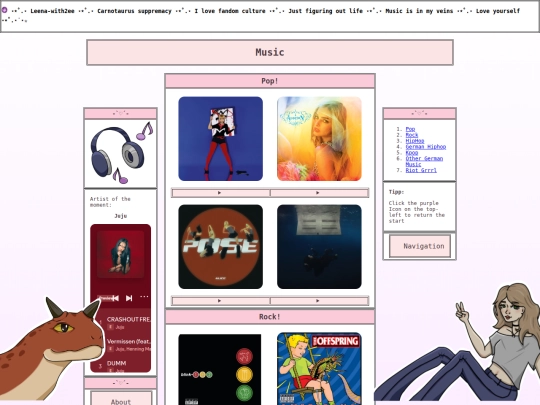Image resolution: width=540 pixels, height=405 pixels.
Task: Click the Pop! section header
Action: (x=270, y=81)
